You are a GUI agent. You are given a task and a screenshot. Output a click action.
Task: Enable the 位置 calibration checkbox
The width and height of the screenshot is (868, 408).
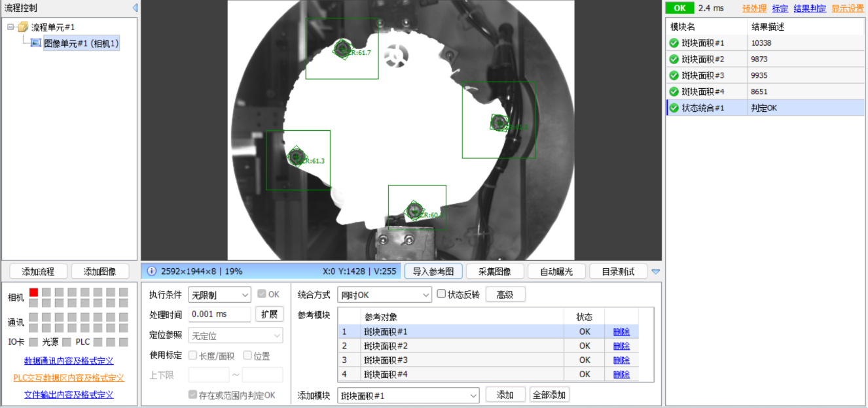tap(247, 356)
